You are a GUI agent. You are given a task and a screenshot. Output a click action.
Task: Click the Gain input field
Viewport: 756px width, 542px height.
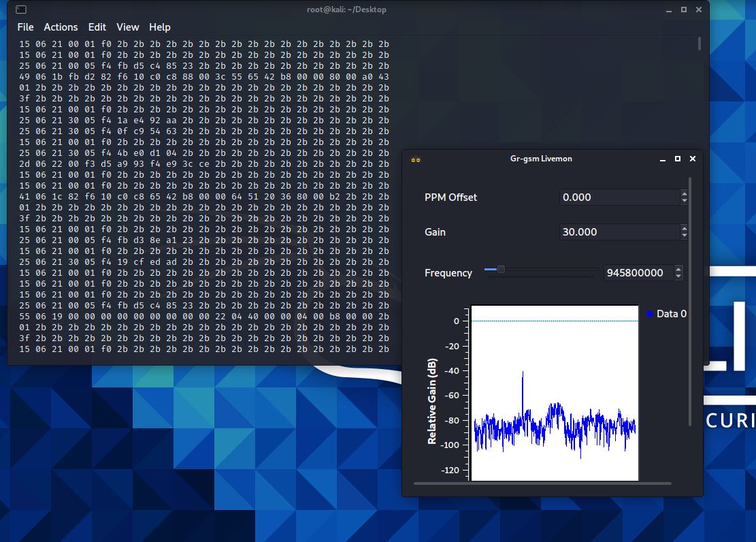pos(618,232)
